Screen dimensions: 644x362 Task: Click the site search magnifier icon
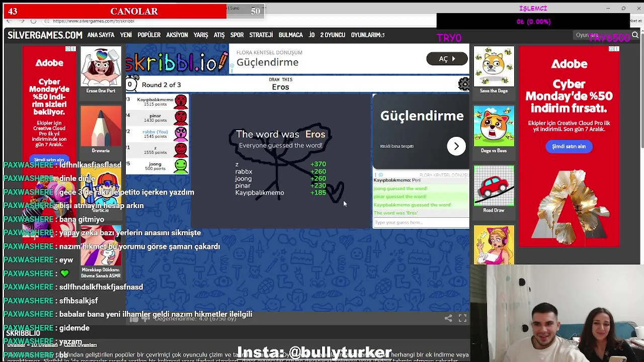[x=635, y=35]
